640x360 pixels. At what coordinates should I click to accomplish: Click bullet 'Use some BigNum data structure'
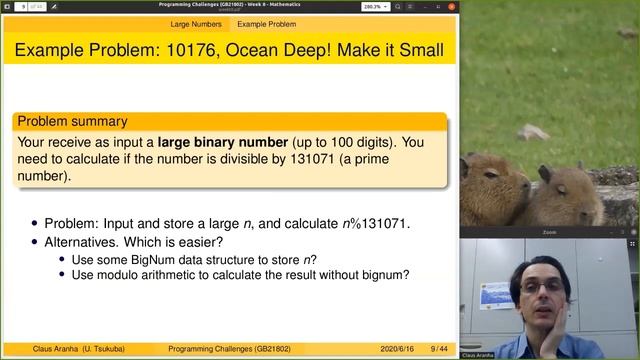(194, 260)
